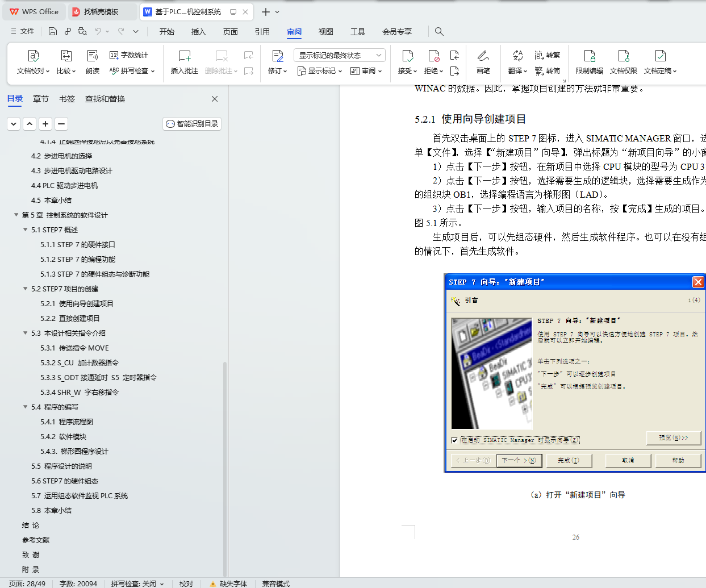Click the 修订 track changes icon
706x588 pixels.
[277, 56]
